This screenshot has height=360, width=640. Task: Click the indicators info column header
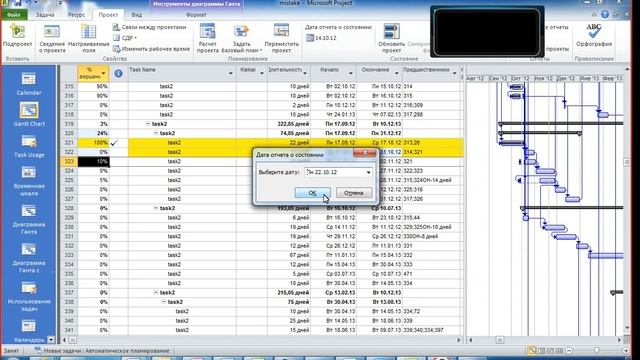pos(118,73)
